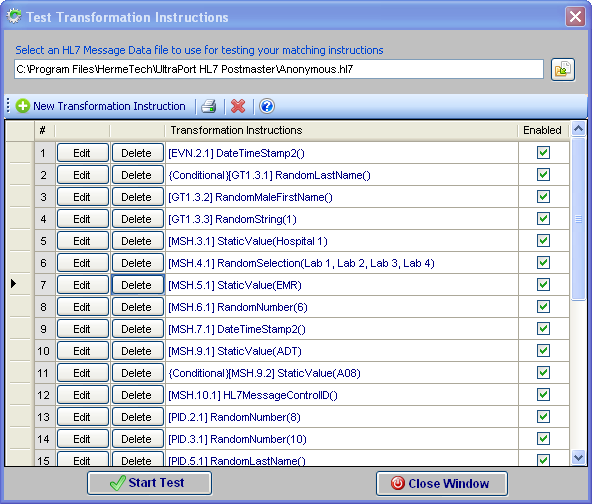
Task: Click the printer icon in toolbar
Action: [x=209, y=106]
